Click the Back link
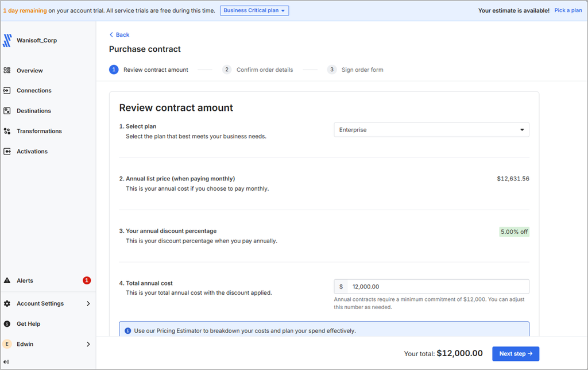 (x=119, y=34)
